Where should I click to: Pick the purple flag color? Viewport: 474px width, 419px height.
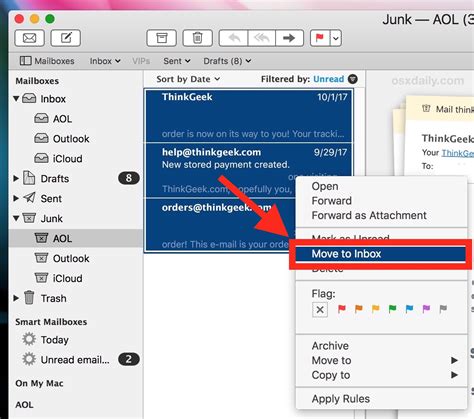coord(426,309)
